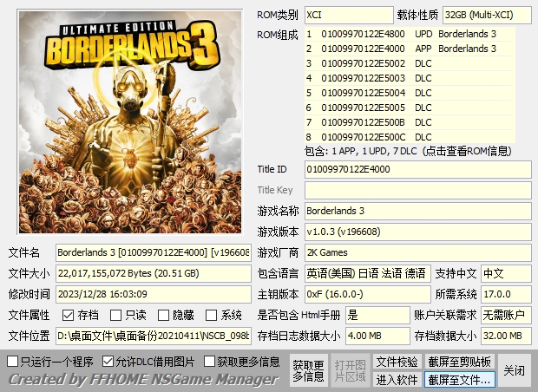Check the 获取更多信息 checkbox
This screenshot has height=392, width=538.
tap(209, 361)
